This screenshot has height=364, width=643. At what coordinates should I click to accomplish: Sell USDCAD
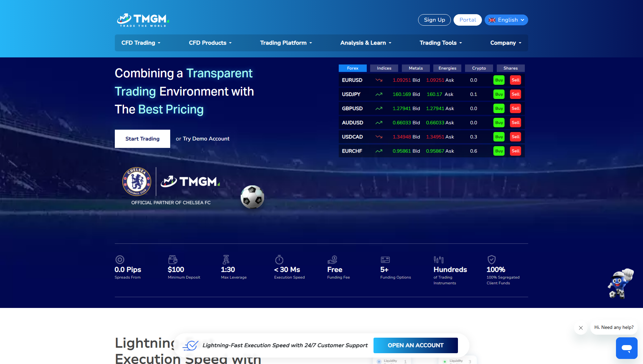[516, 137]
